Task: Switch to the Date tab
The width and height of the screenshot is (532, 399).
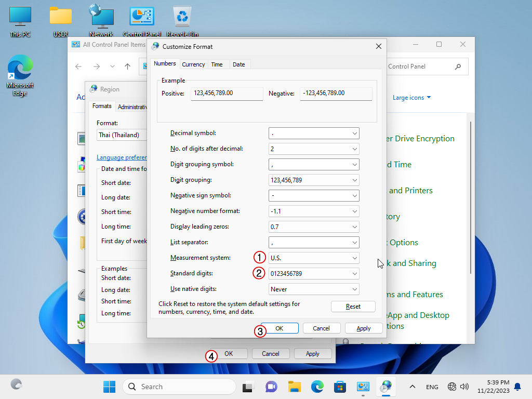Action: coord(239,64)
